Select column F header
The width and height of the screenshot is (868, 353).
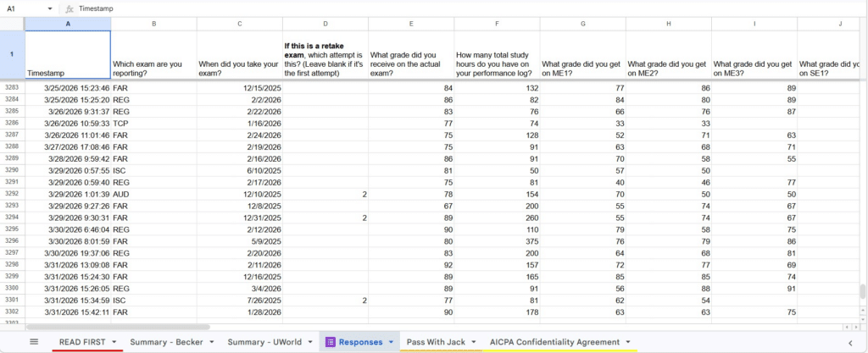[497, 24]
